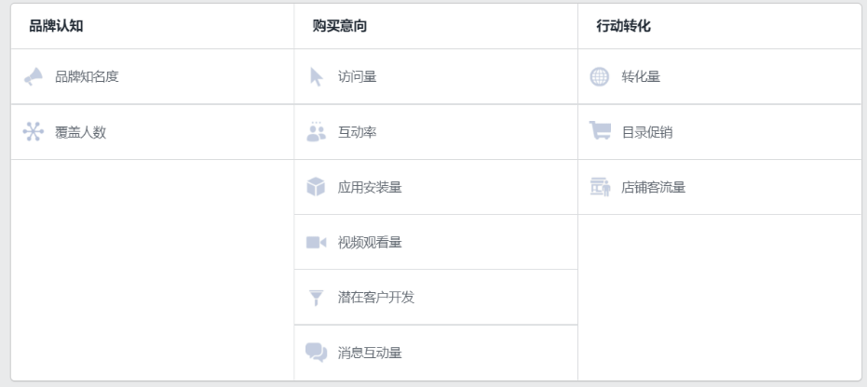Viewport: 868px width, 387px height.
Task: Select 访问量 as campaign objective
Action: (436, 76)
